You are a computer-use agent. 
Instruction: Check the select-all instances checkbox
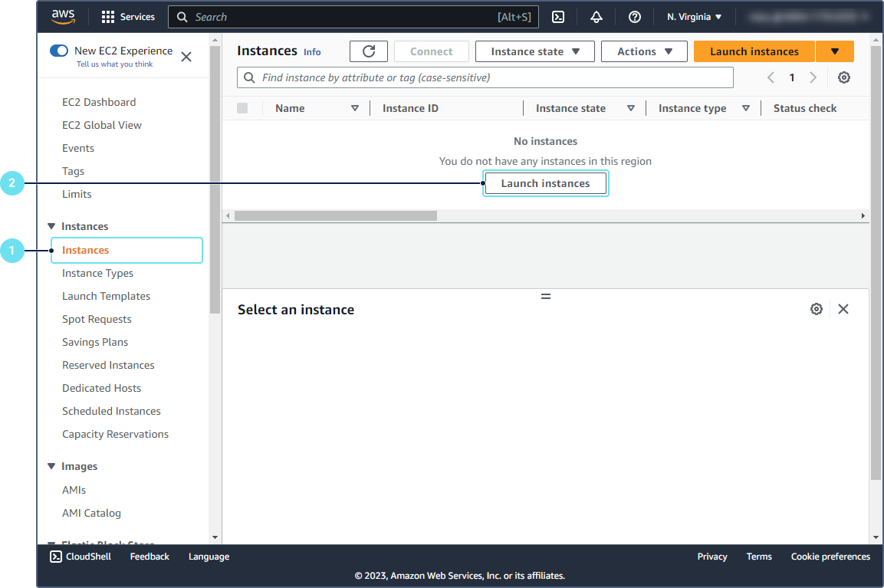tap(242, 108)
